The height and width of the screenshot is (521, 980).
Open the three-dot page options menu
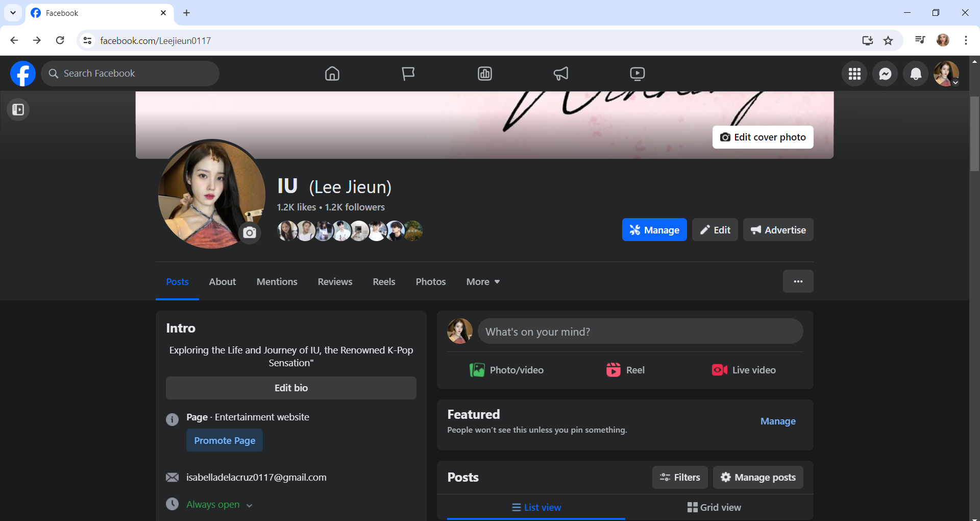[x=798, y=281]
